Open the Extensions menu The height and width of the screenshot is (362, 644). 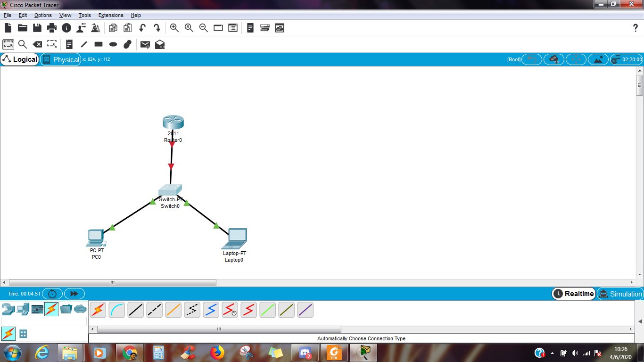tap(111, 15)
